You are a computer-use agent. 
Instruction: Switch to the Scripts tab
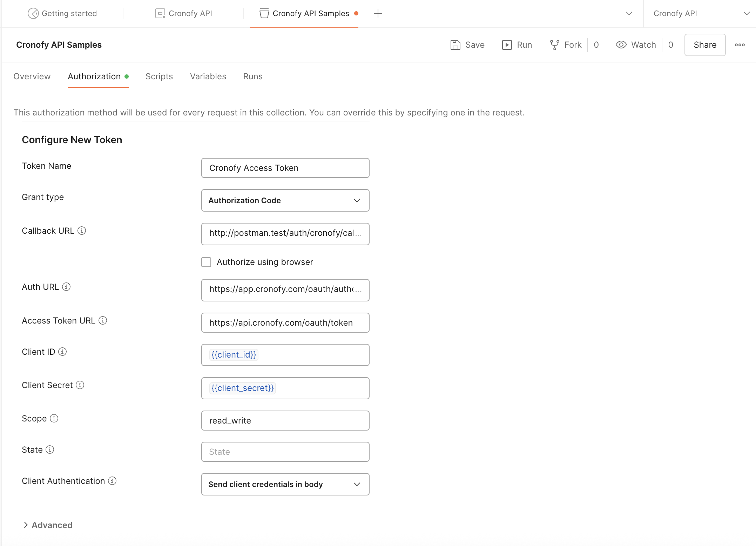pos(159,76)
